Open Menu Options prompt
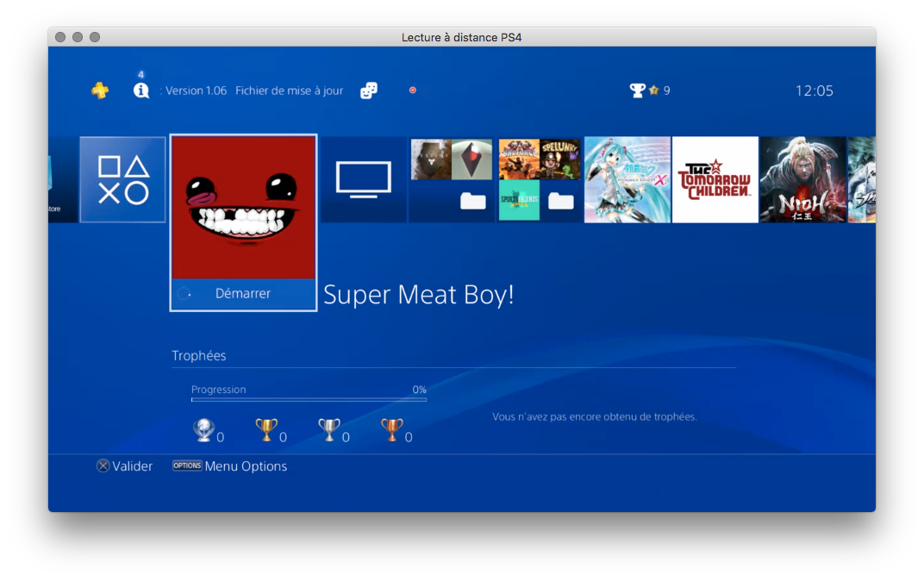This screenshot has width=924, height=581. pyautogui.click(x=246, y=466)
